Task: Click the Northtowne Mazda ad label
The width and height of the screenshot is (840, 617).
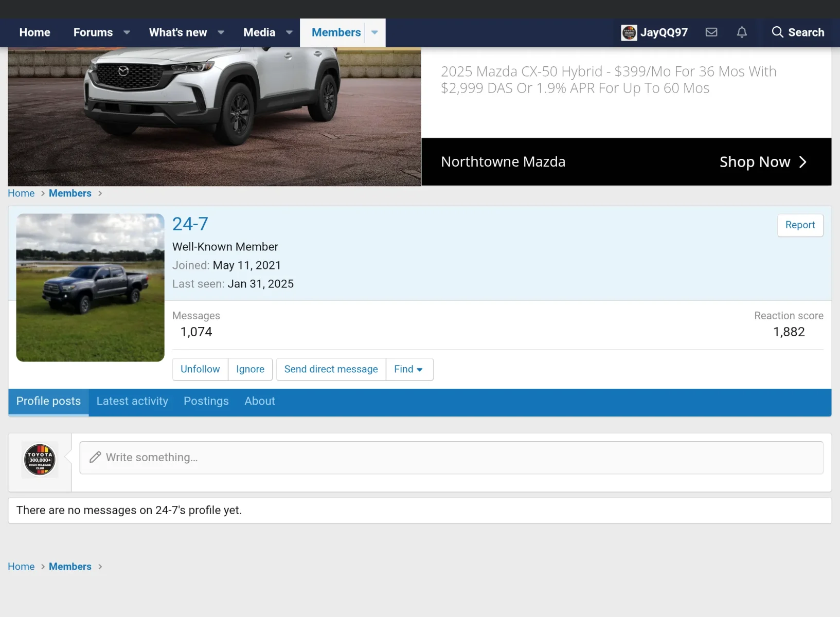Action: (503, 162)
